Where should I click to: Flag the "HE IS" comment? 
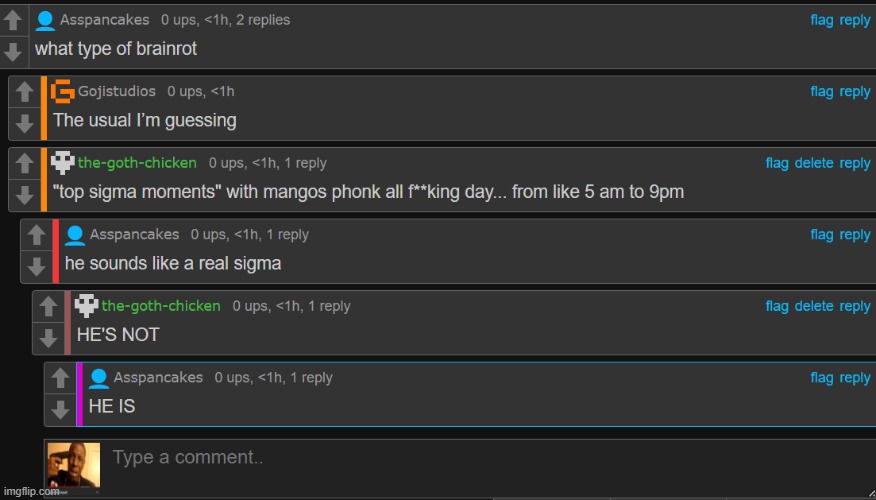821,377
